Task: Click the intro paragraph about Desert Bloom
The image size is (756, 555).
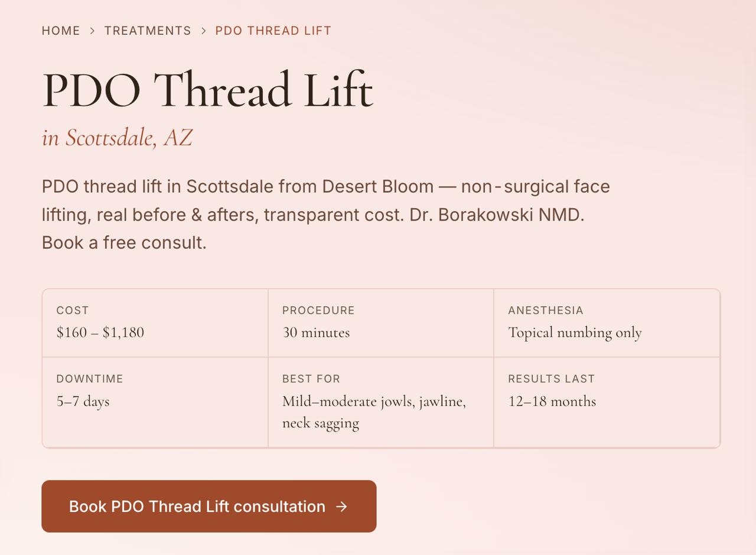Action: [x=325, y=215]
